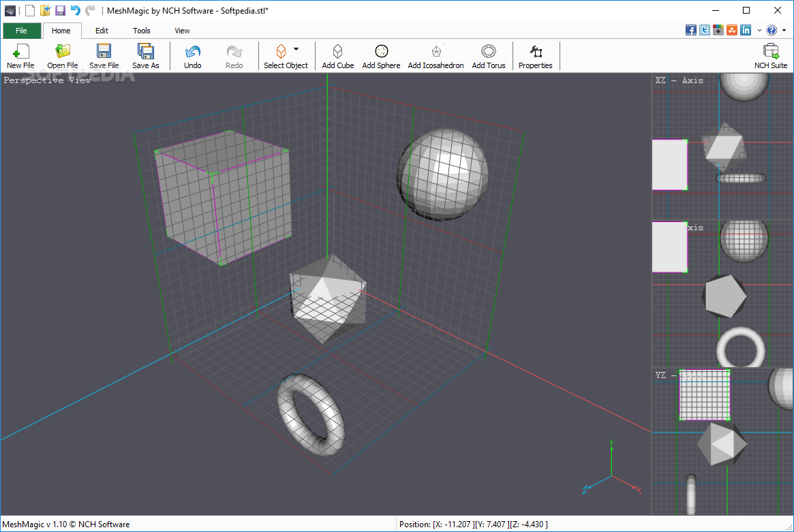Share via the Twitter icon
This screenshot has height=532, width=794.
(x=704, y=31)
